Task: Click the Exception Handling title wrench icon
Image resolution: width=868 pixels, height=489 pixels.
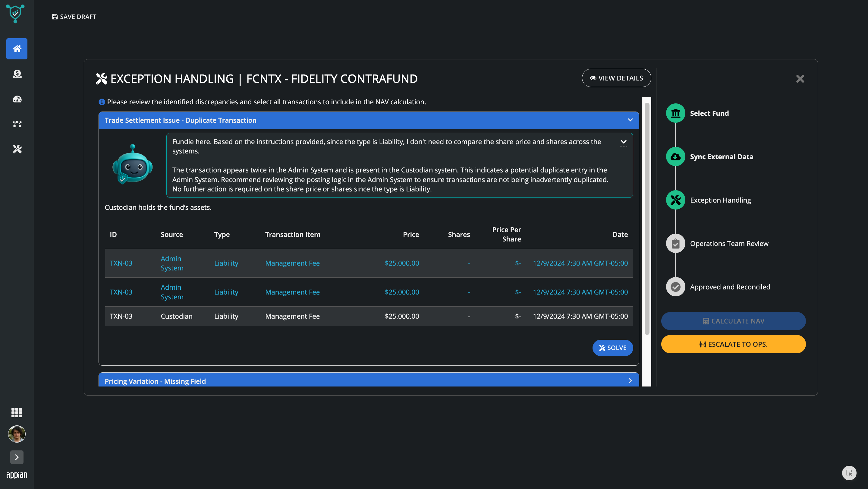Action: [x=102, y=79]
